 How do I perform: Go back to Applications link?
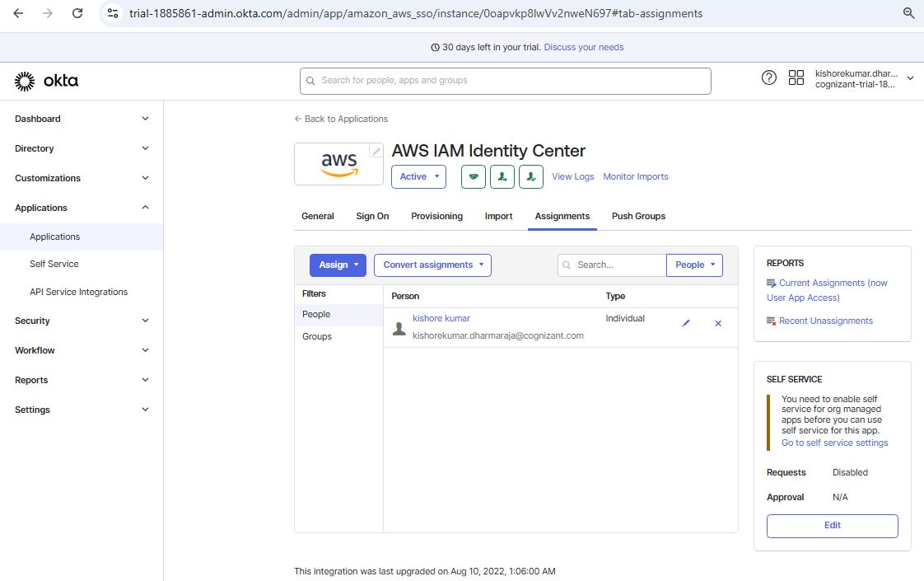[x=341, y=119]
